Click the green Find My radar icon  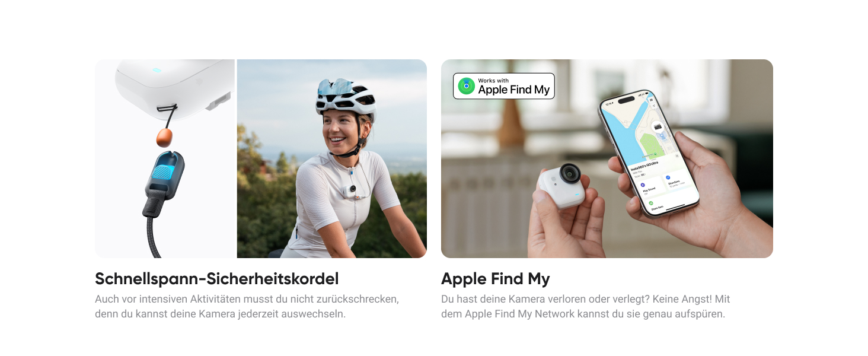467,86
